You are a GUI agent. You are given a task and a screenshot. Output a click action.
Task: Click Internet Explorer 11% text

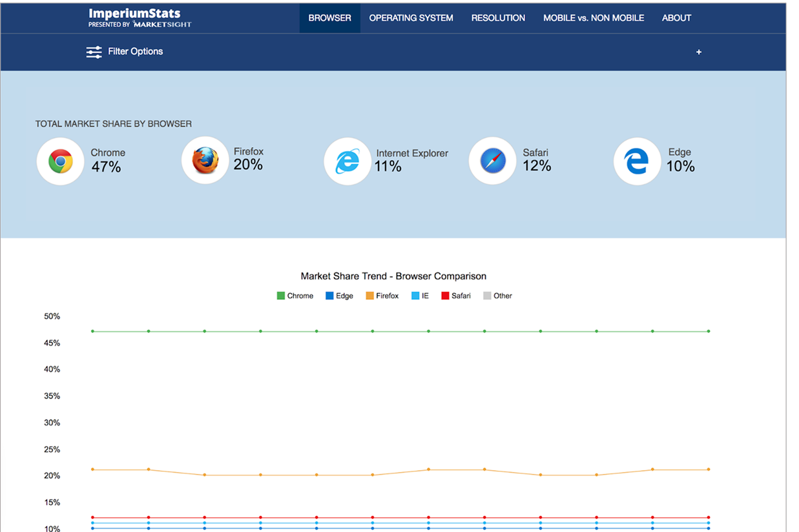[411, 161]
